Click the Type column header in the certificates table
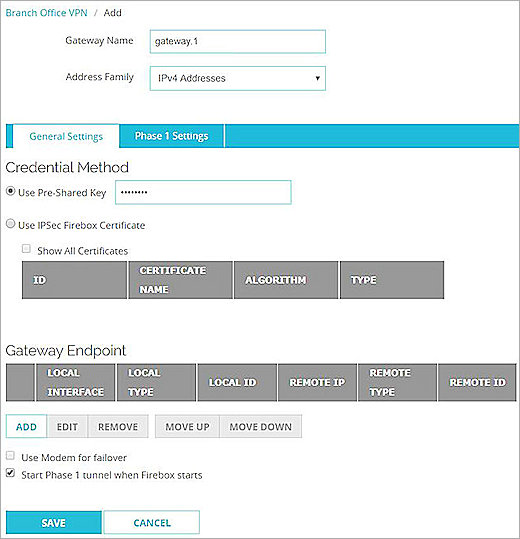 [392, 280]
